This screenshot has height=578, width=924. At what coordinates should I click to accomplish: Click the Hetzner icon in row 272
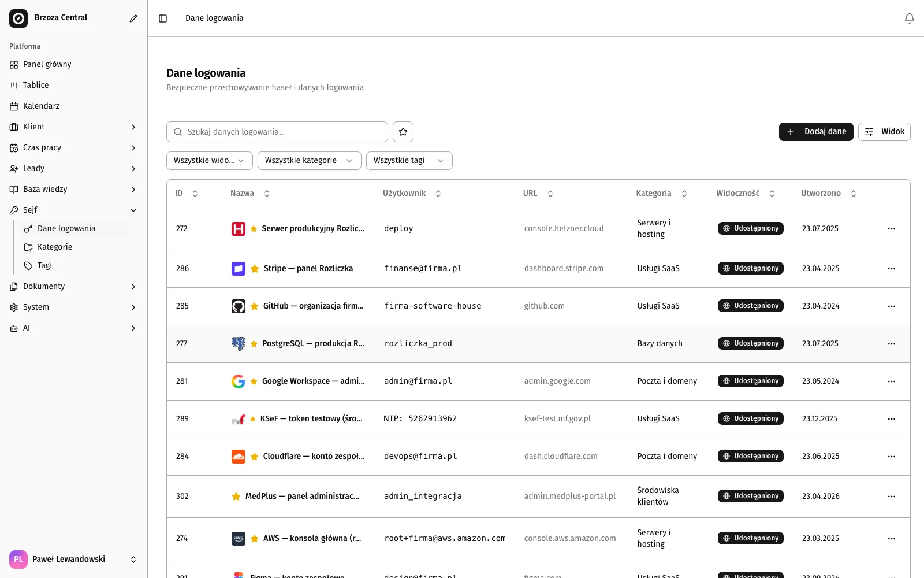click(239, 229)
